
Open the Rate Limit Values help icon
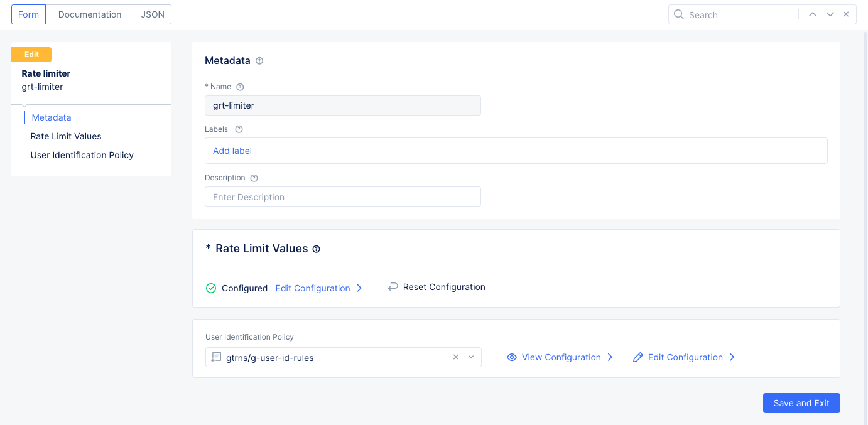point(317,249)
